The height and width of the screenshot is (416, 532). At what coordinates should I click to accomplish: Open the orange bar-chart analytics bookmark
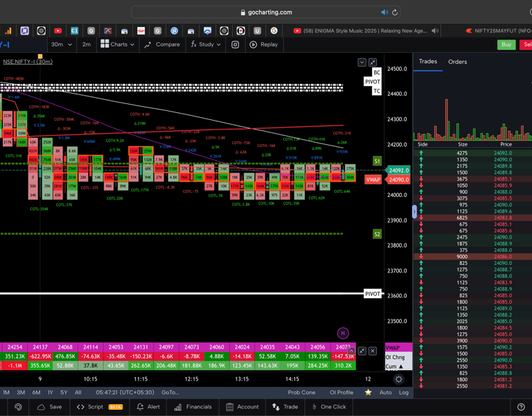pyautogui.click(x=8, y=31)
